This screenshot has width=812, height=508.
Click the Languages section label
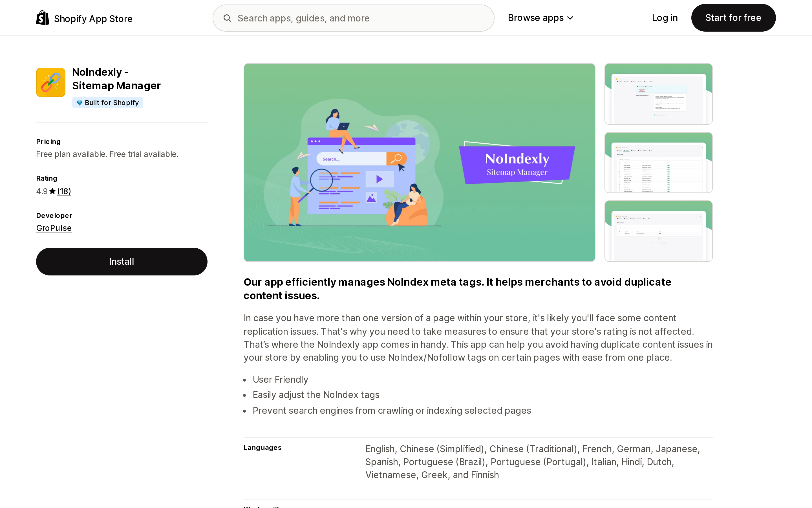(x=262, y=448)
